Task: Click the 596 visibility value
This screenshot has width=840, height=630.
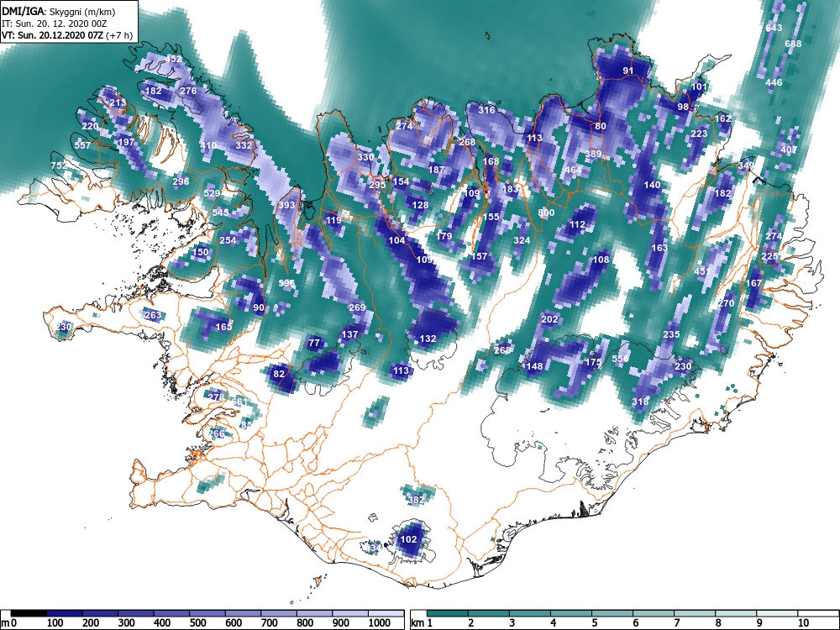Action: pyautogui.click(x=286, y=283)
